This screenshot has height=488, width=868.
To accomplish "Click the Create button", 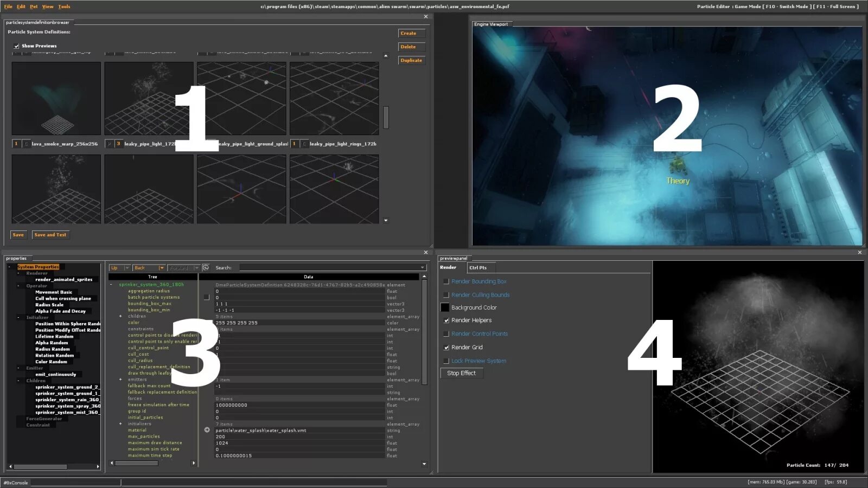I will click(x=411, y=33).
